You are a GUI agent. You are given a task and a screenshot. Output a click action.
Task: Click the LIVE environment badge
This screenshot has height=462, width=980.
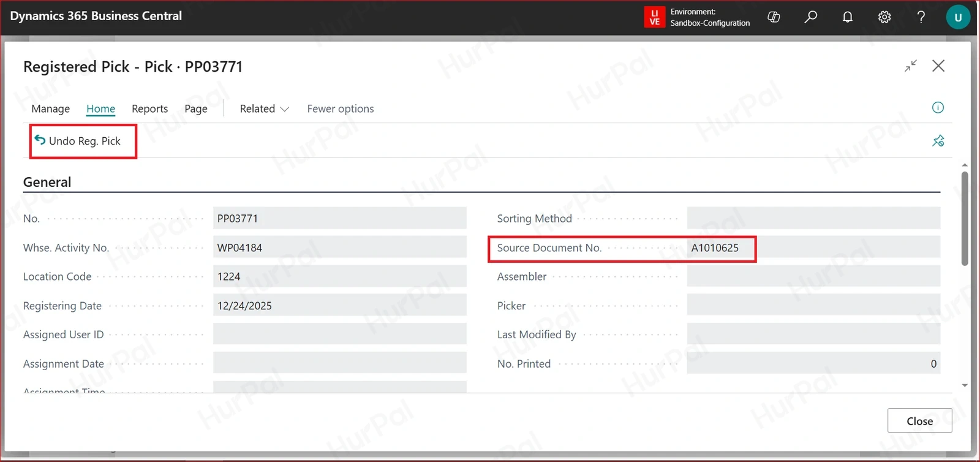coord(655,17)
